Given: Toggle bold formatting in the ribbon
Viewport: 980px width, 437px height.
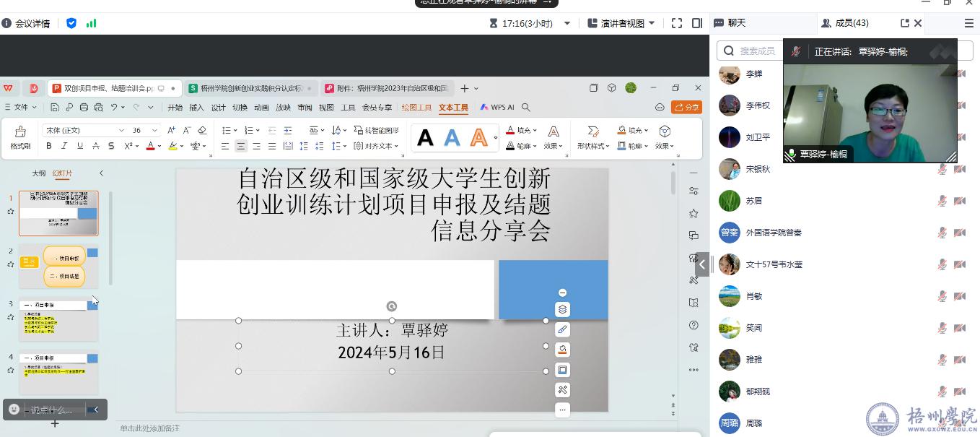Looking at the screenshot, I should pos(49,146).
